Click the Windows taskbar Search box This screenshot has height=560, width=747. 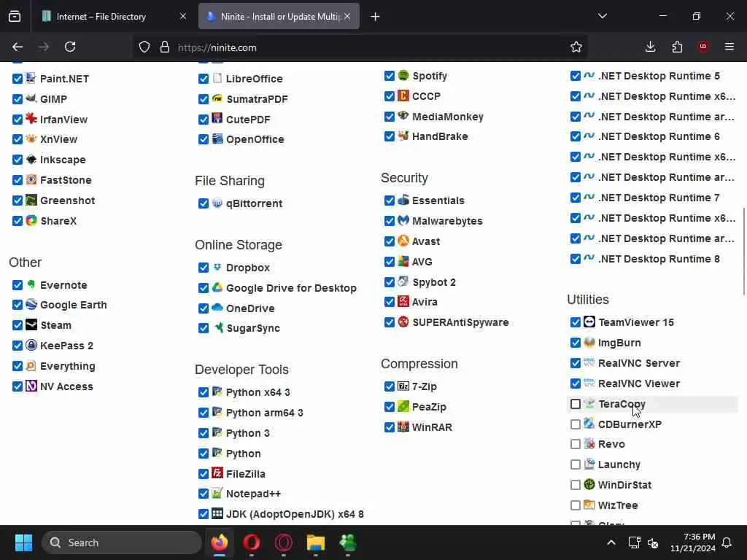pyautogui.click(x=122, y=542)
